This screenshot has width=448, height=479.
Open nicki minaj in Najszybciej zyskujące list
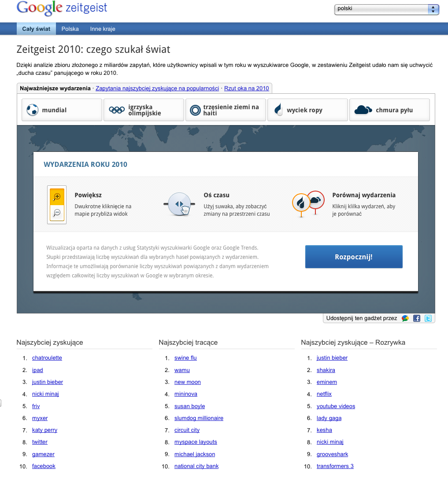(x=45, y=394)
